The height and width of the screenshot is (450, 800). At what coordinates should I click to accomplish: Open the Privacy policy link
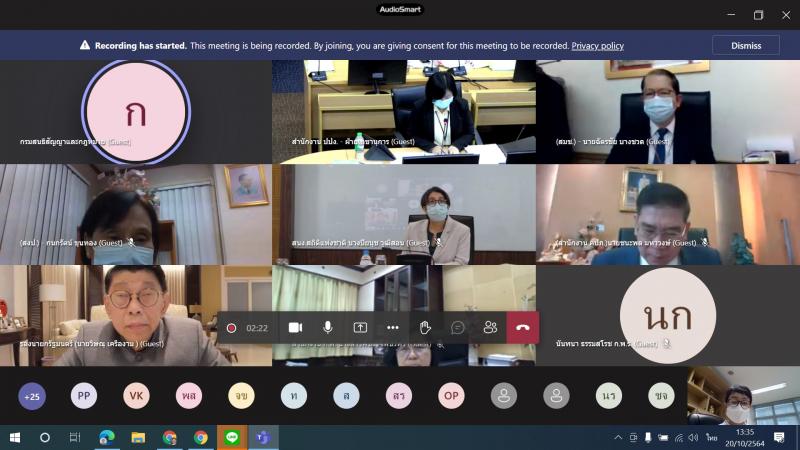(597, 46)
